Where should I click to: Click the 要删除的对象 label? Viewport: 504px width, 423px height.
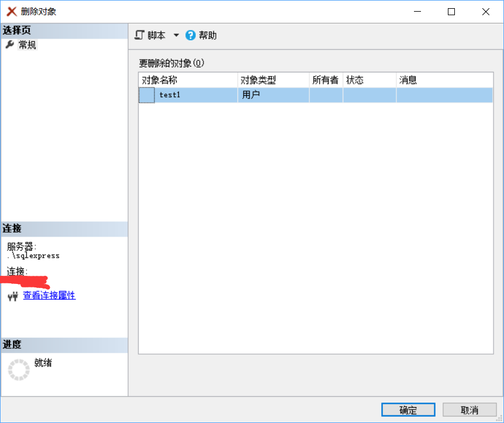(171, 63)
